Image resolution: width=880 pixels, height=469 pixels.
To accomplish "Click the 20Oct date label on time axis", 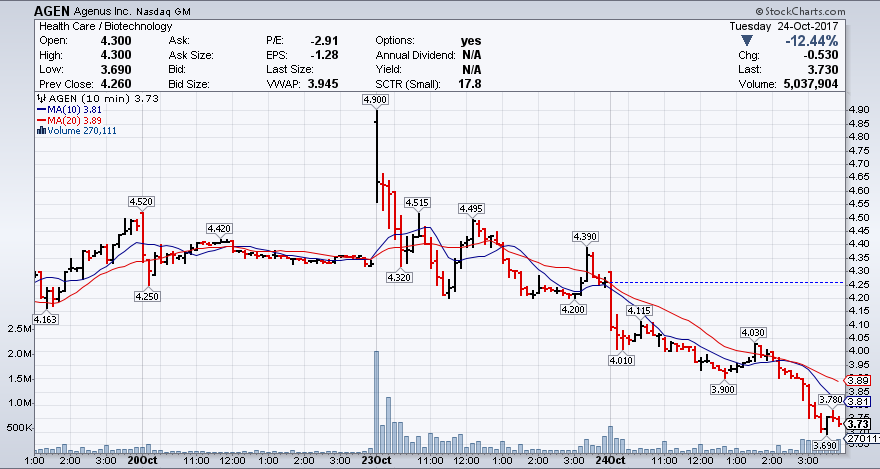I will click(x=141, y=460).
